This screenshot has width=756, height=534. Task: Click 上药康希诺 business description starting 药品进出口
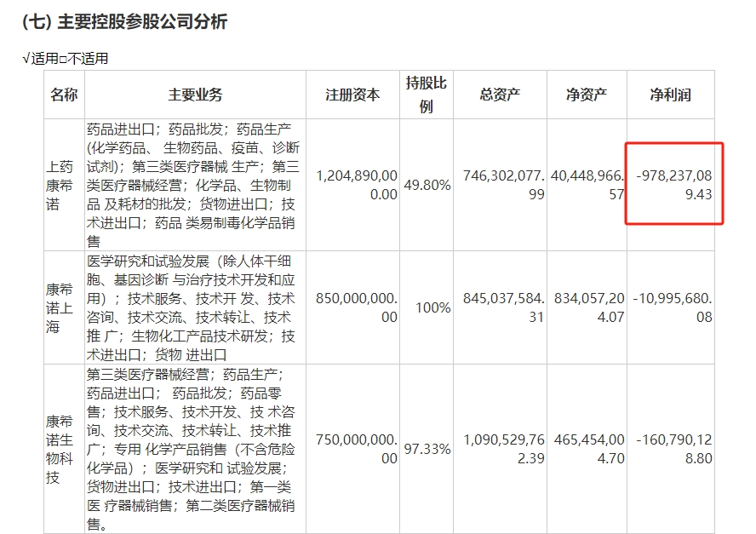[193, 185]
